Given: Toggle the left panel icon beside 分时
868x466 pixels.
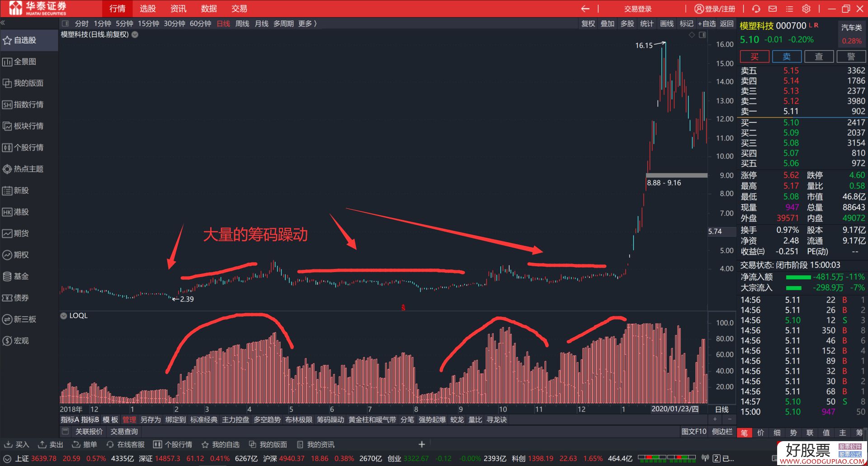Looking at the screenshot, I should click(66, 24).
